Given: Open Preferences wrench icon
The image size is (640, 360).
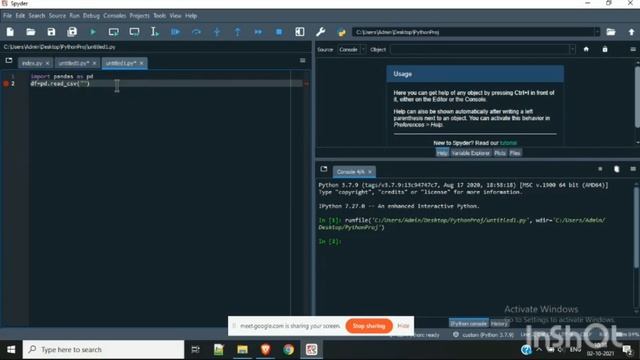Looking at the screenshot, I should (320, 32).
